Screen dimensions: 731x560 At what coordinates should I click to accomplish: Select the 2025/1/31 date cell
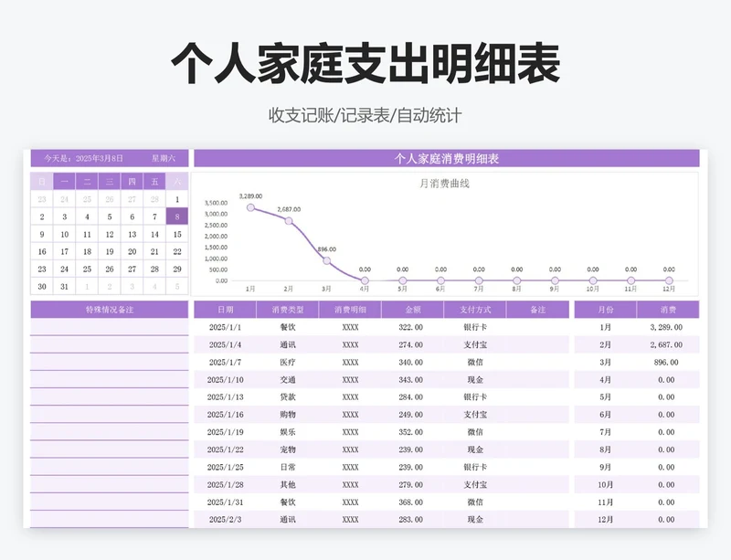click(225, 502)
